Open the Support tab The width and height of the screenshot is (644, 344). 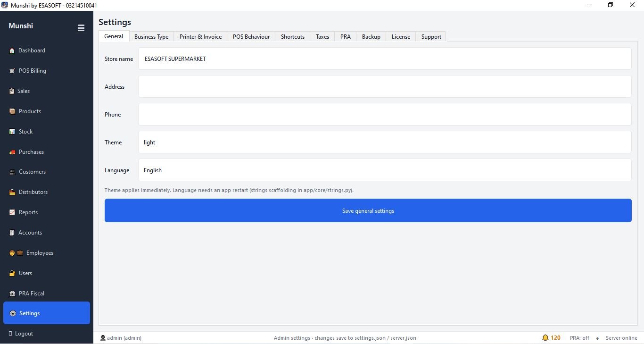[431, 37]
